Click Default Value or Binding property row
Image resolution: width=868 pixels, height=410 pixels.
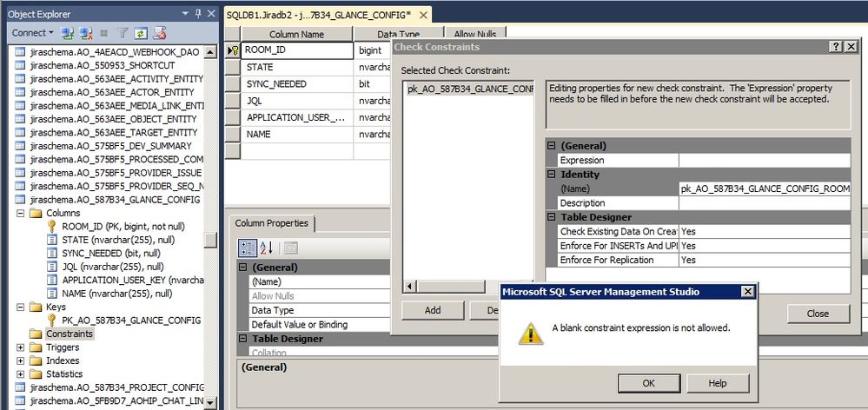[320, 325]
